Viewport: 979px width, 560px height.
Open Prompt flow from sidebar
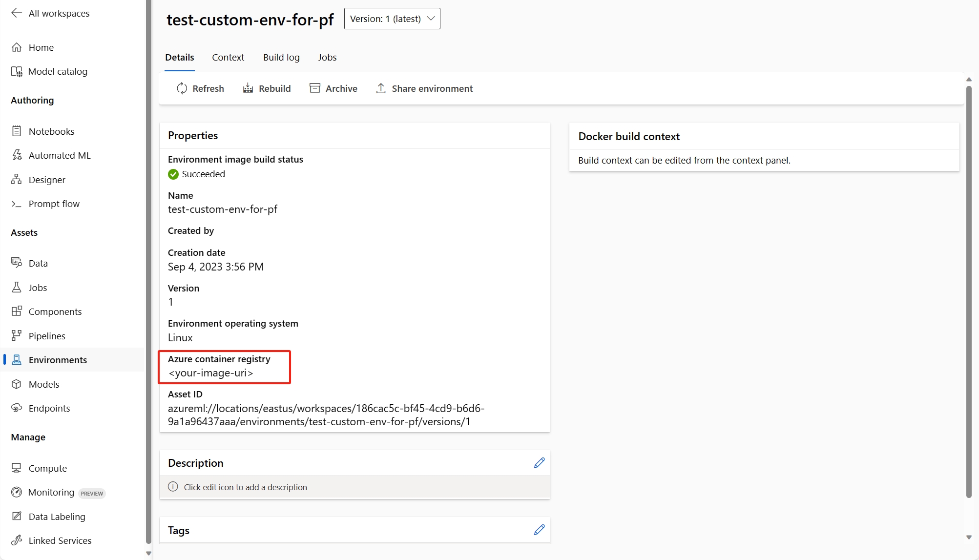[x=54, y=204]
